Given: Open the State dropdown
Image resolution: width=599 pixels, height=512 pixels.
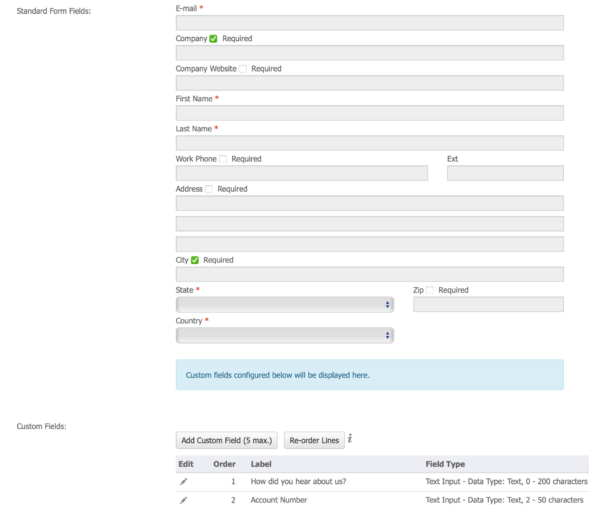Looking at the screenshot, I should coord(285,305).
